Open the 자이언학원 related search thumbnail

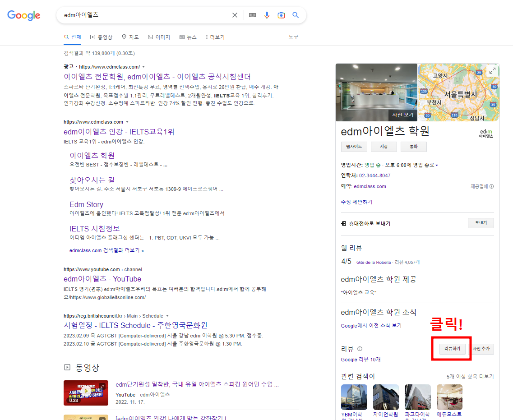click(386, 397)
